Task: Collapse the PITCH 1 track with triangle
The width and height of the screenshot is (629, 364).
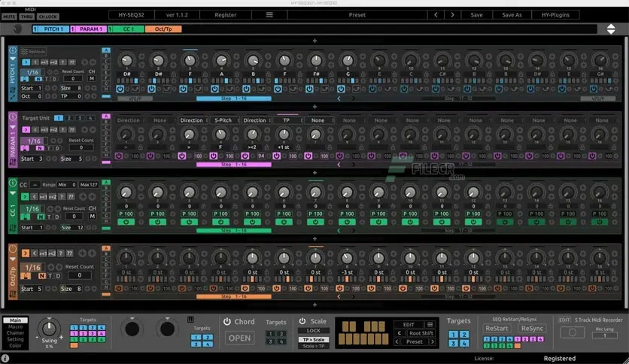Action: pyautogui.click(x=13, y=59)
